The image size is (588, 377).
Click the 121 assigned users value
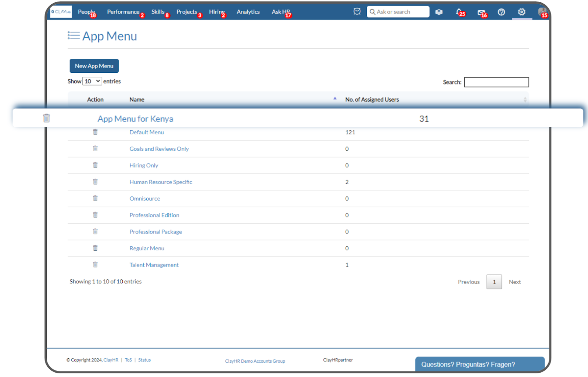[350, 132]
